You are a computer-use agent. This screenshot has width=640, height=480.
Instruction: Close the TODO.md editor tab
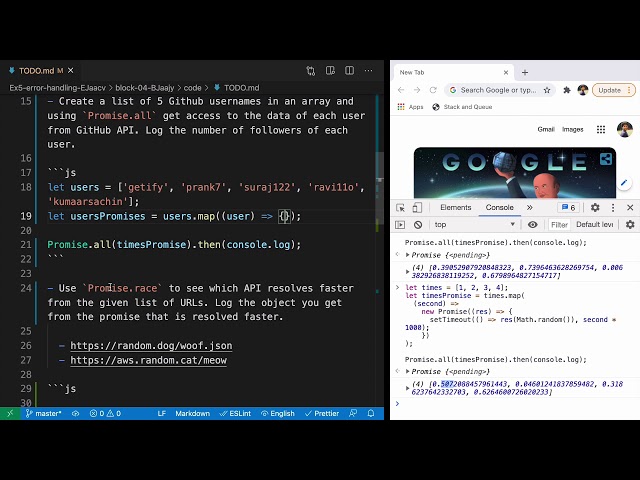click(x=71, y=71)
